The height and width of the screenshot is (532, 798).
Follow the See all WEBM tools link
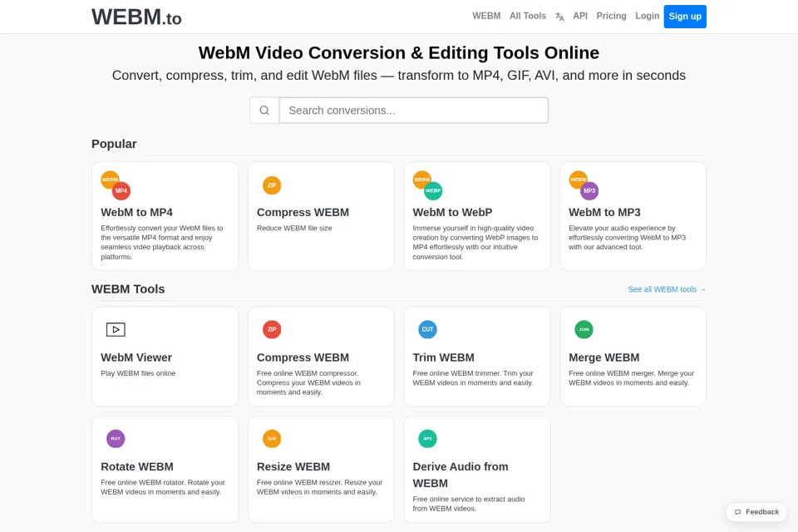point(667,289)
